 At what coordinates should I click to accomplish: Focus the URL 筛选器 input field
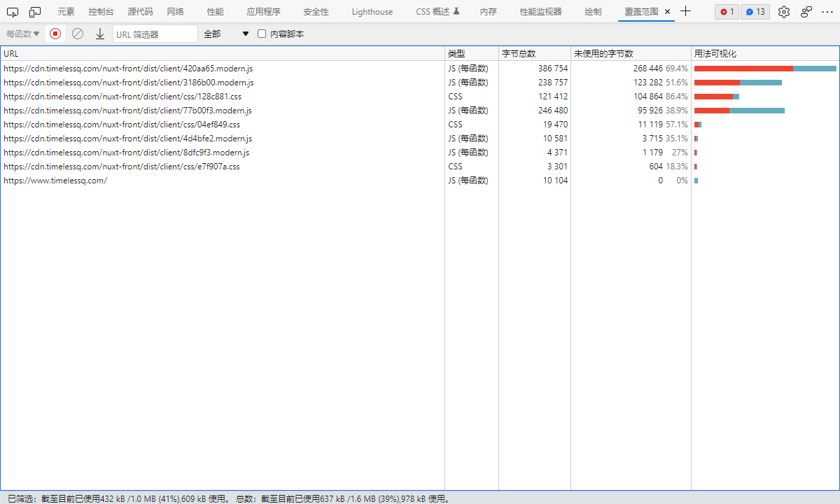pyautogui.click(x=155, y=34)
